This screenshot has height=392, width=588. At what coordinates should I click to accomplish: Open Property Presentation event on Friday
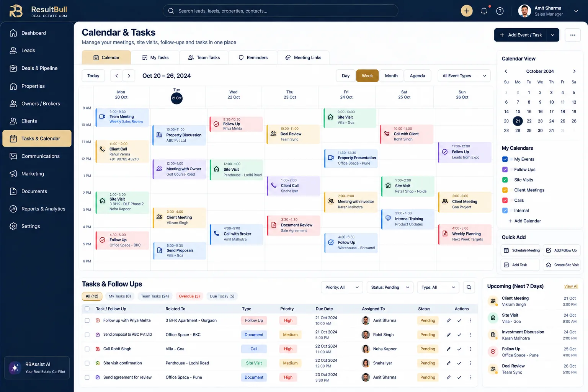point(351,158)
